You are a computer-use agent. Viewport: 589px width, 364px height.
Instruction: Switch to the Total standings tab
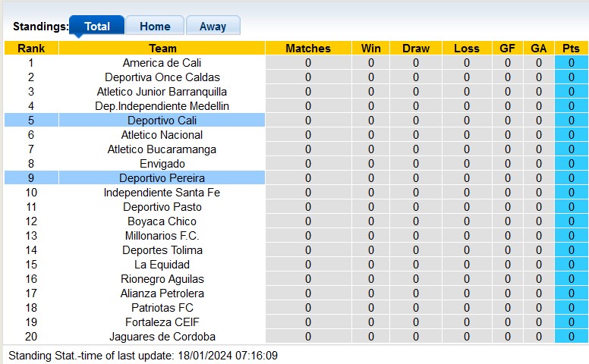click(x=97, y=26)
